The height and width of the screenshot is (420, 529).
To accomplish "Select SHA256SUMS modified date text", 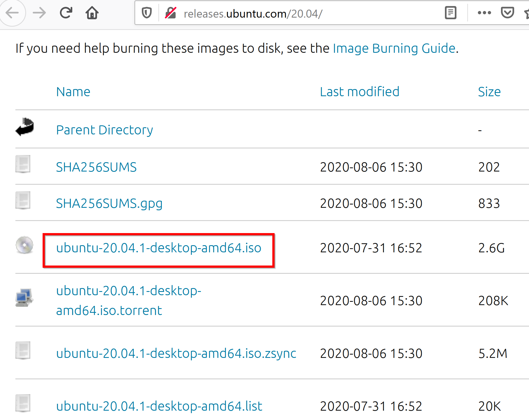I will click(x=371, y=167).
